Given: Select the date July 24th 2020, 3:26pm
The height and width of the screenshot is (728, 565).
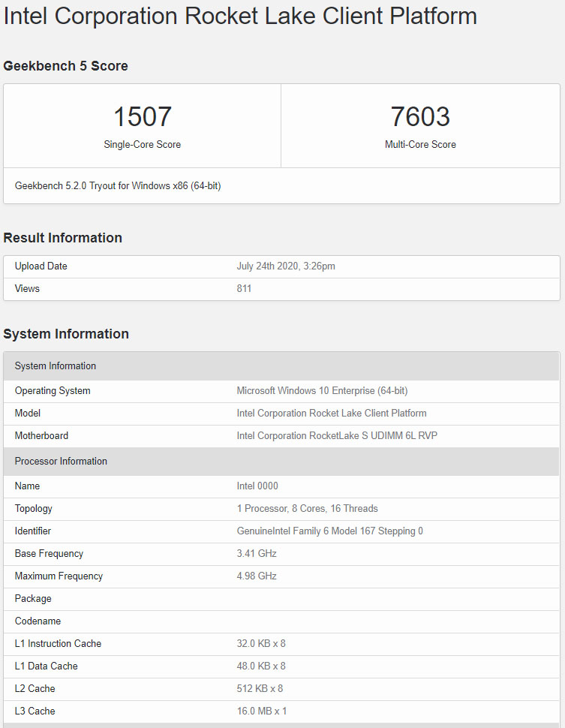Looking at the screenshot, I should [286, 266].
